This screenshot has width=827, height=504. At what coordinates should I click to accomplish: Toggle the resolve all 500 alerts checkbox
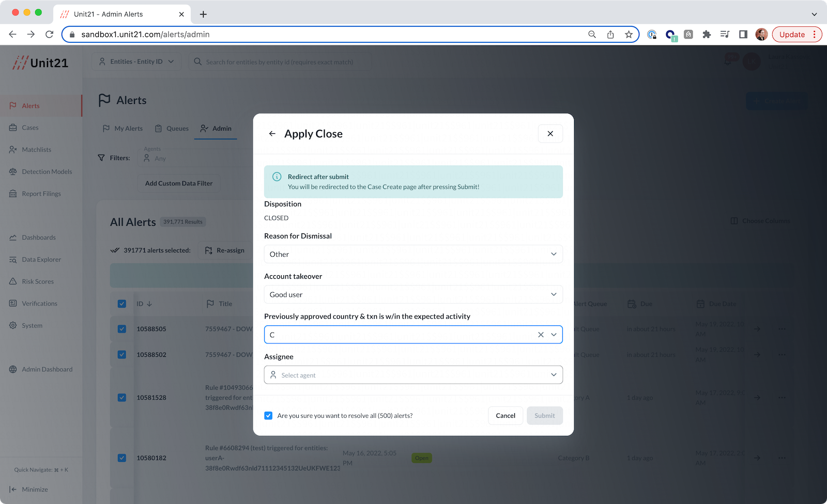tap(268, 416)
